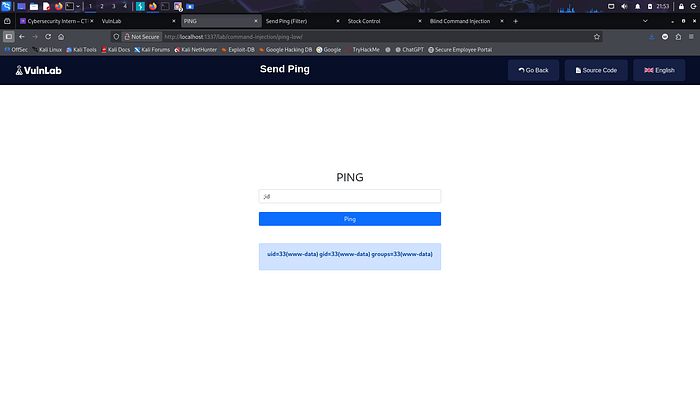Toggle the Firefox sidebar button
Viewport: 700px width, 394px height.
8,37
